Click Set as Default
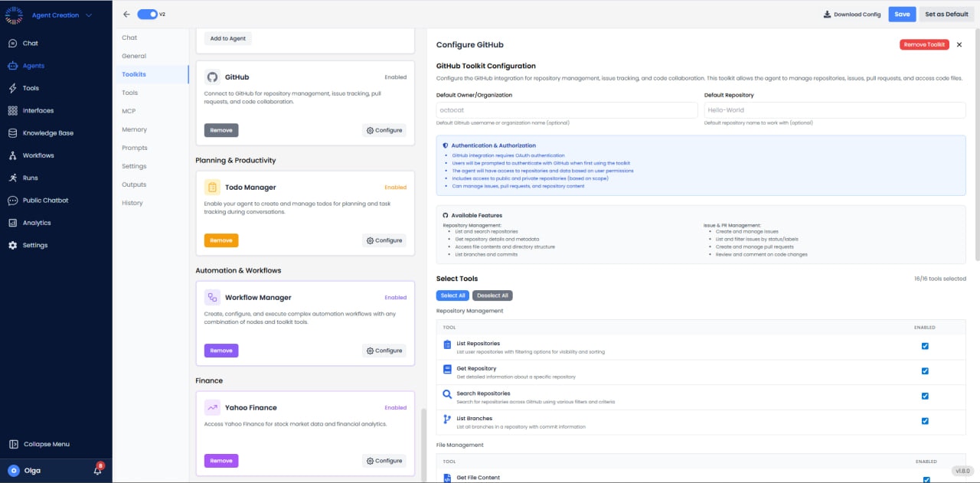The width and height of the screenshot is (980, 483). 946,14
